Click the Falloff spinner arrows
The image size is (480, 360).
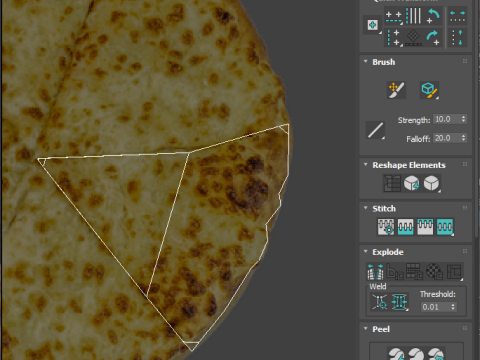[x=463, y=138]
